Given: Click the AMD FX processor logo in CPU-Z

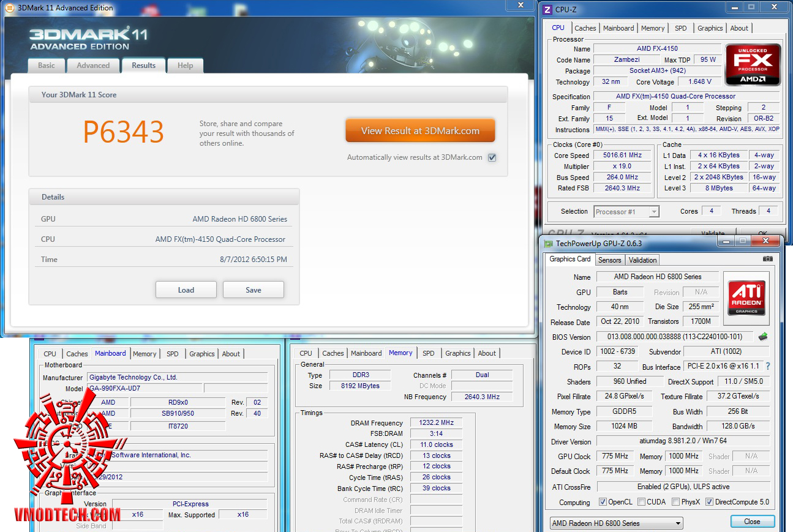Looking at the screenshot, I should [753, 64].
